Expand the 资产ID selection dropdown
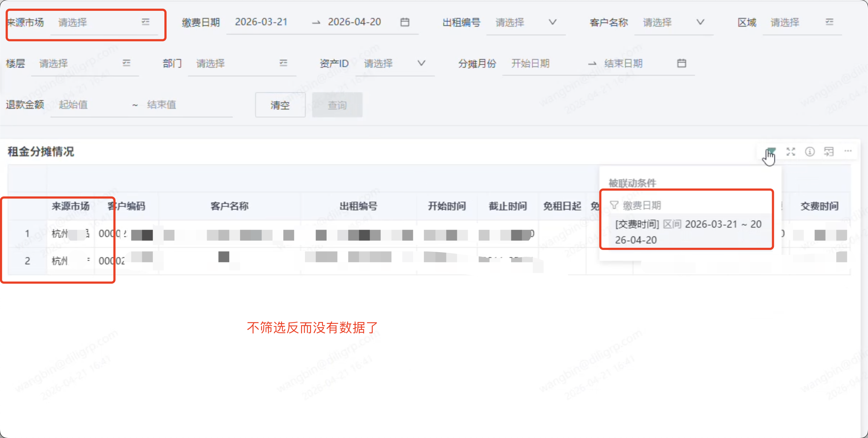This screenshot has height=438, width=868. coord(421,63)
